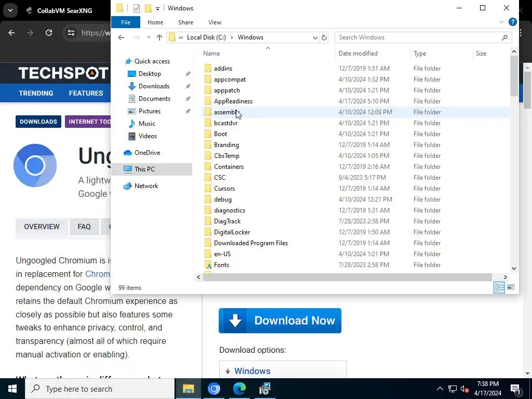Click the search magnifier icon in Explorer
The width and height of the screenshot is (532, 399).
click(504, 37)
